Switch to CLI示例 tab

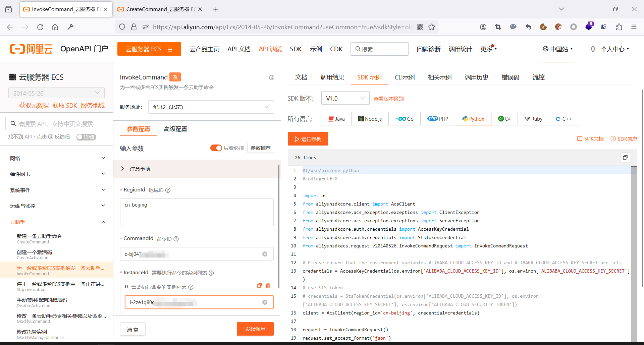point(405,77)
